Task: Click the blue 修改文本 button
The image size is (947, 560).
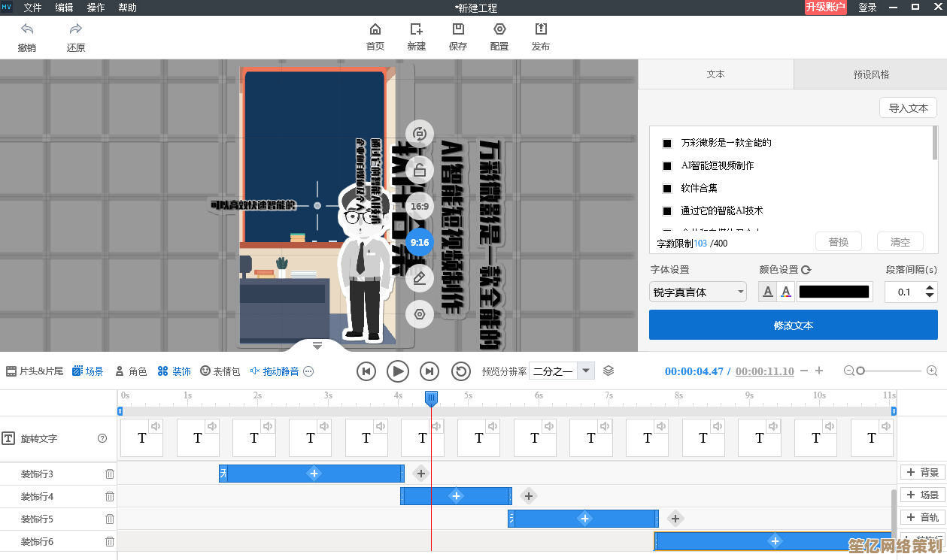Action: [x=793, y=325]
